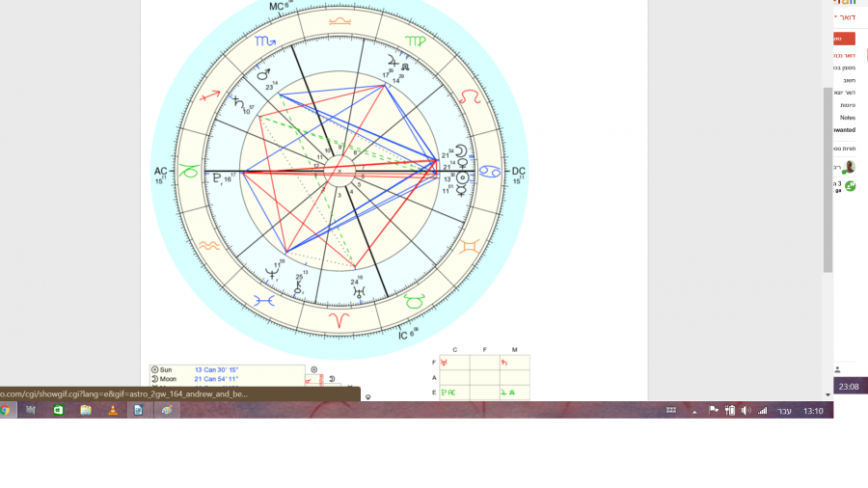The height and width of the screenshot is (488, 868).
Task: Click the Mars symbol in Scorpio
Action: point(263,73)
